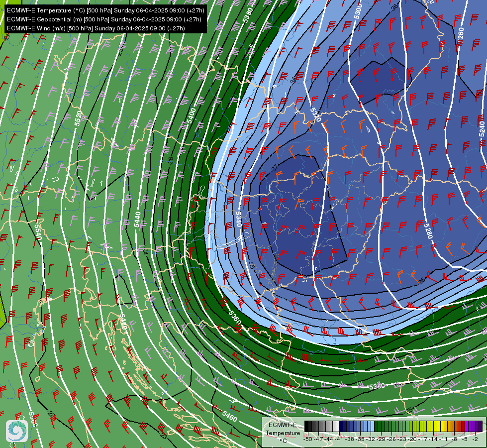Pick the black swatch above -50 in legend
The width and height of the screenshot is (487, 448).
click(x=306, y=426)
